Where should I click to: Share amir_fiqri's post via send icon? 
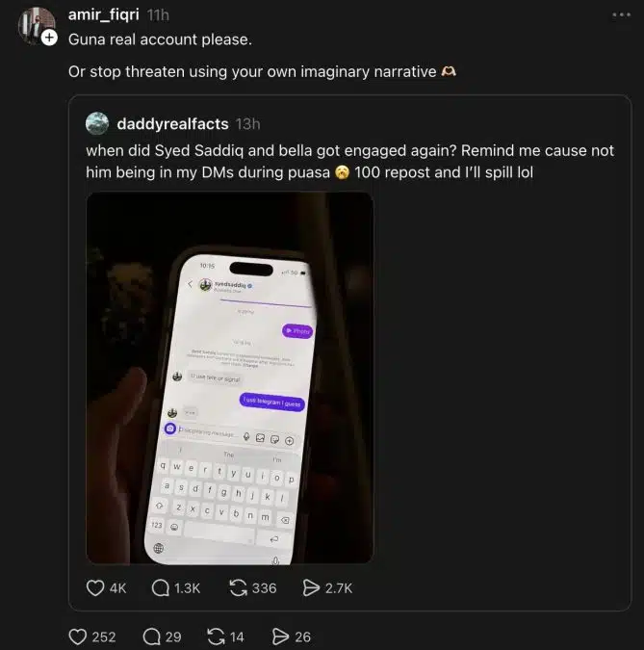tap(280, 637)
